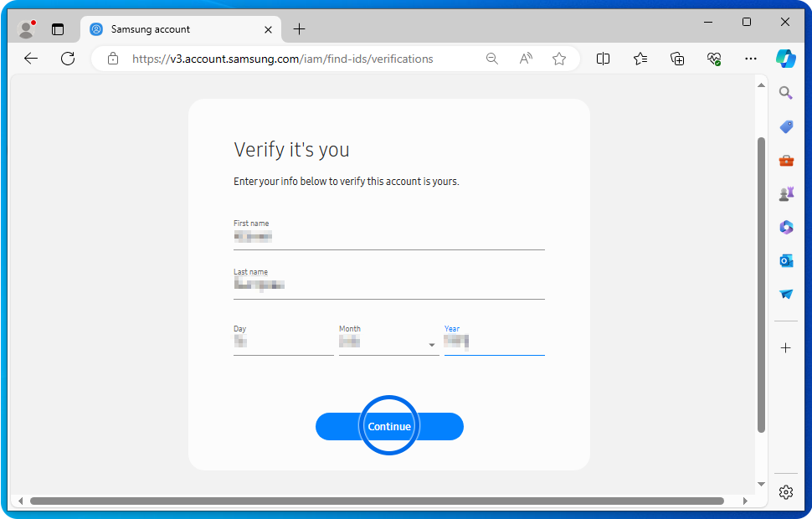
Task: Open the Outlook sidebar icon
Action: (x=786, y=261)
